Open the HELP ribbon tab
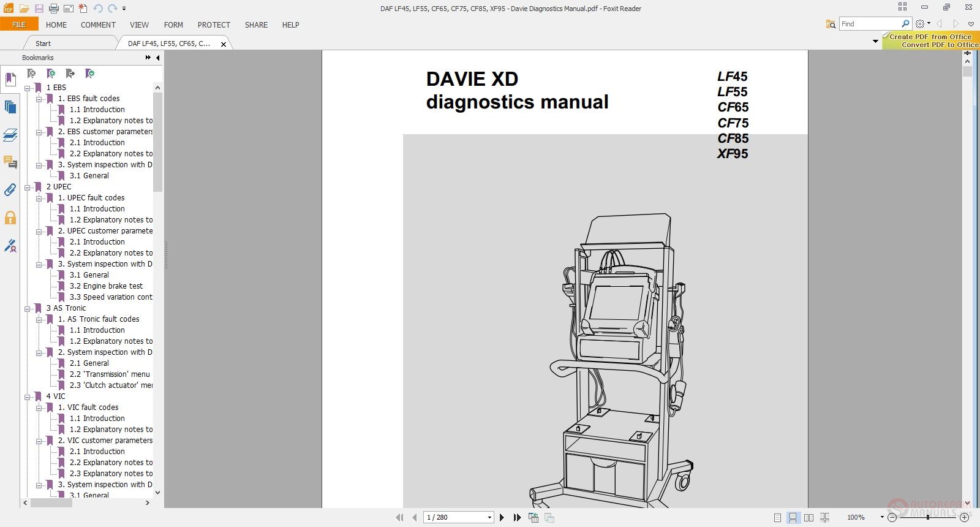This screenshot has height=527, width=980. point(290,25)
